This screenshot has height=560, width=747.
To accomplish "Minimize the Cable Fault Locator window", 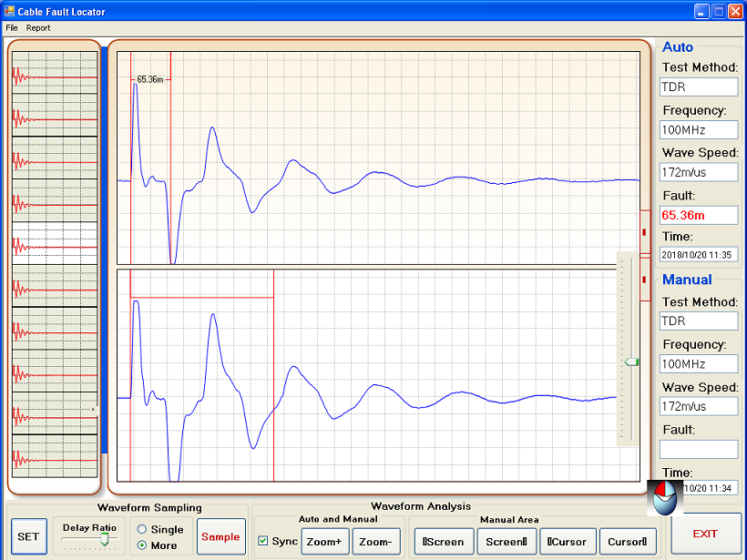I will pos(701,12).
